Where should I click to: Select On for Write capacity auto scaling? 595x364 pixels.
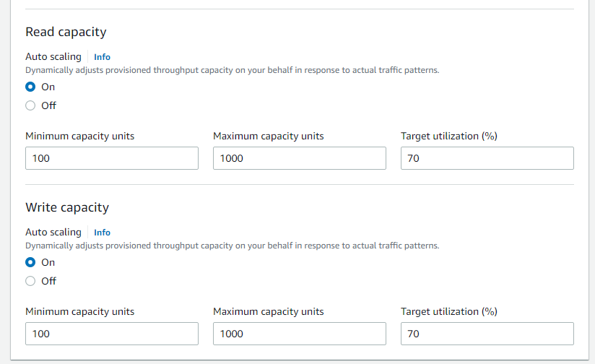[x=30, y=262]
